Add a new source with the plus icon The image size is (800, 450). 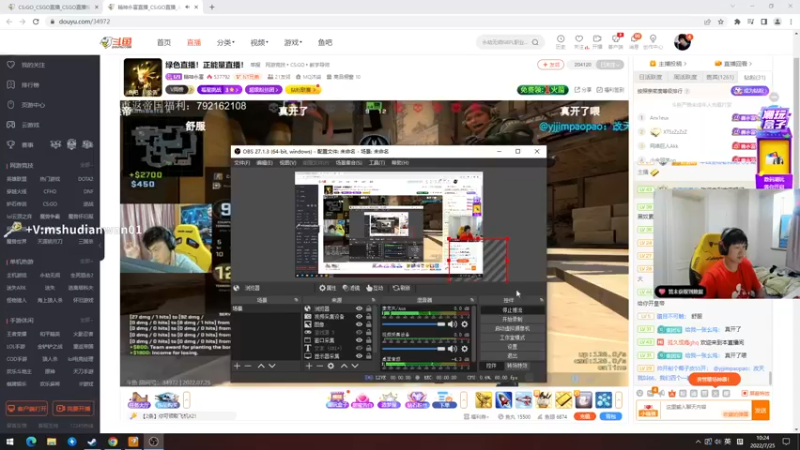(309, 366)
